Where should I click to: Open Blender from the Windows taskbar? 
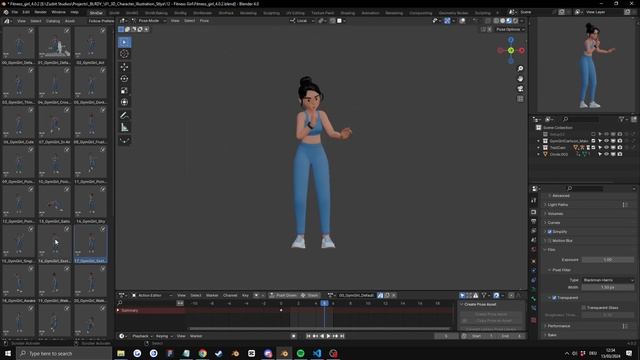click(x=284, y=353)
